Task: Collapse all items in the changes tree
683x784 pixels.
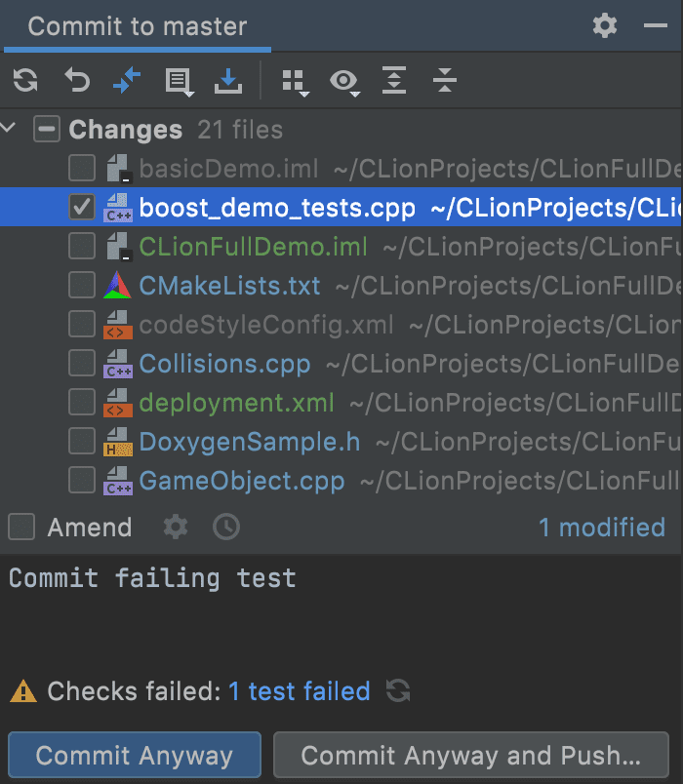Action: tap(445, 82)
